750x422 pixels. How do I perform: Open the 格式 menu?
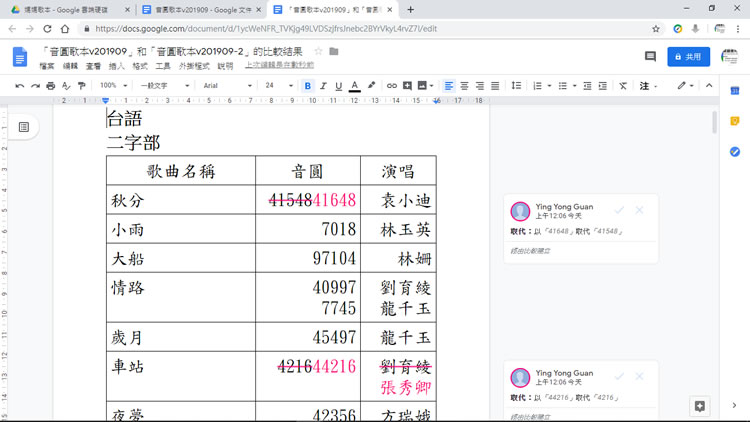point(140,66)
